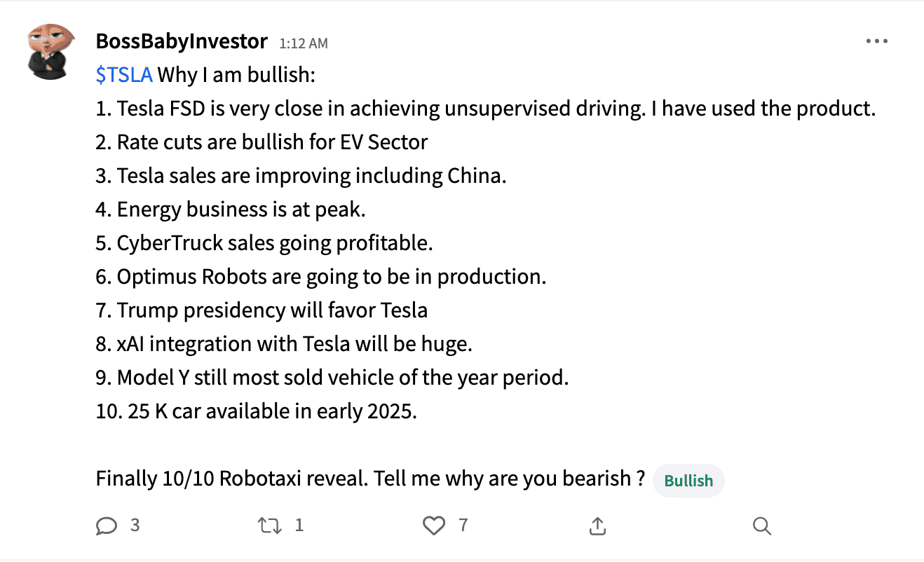Click the 'Rate cuts are bullish' line
Image resolution: width=924 pixels, height=562 pixels.
(x=261, y=142)
